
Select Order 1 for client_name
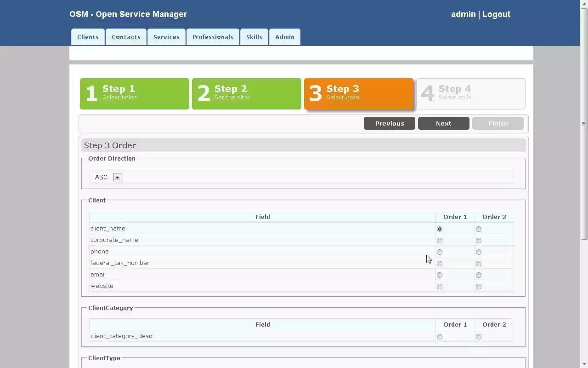(x=440, y=229)
